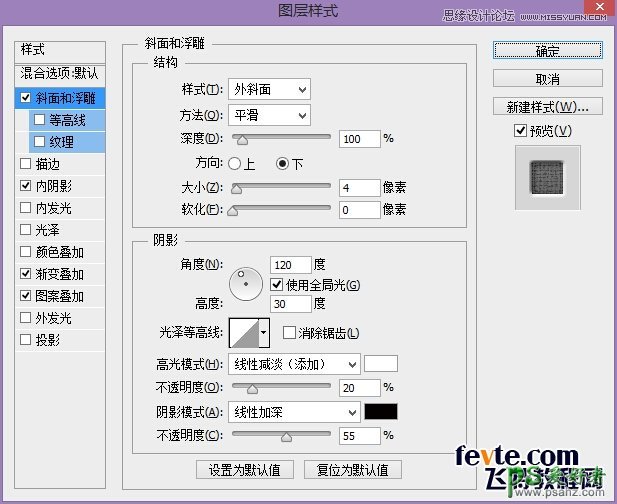
Task: Expand the 阴影模式 dropdown (线性加深)
Action: pyautogui.click(x=293, y=412)
